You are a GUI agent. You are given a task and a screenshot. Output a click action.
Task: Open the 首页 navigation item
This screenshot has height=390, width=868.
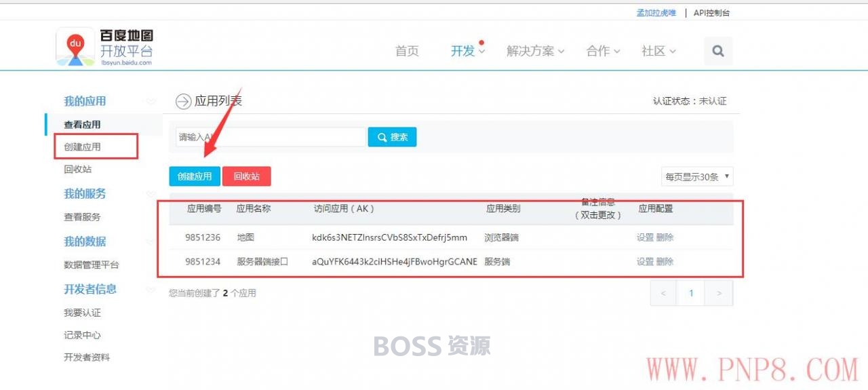(407, 51)
